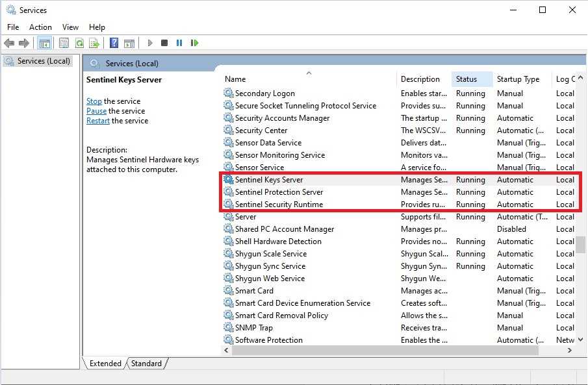Click the Back arrow in the toolbar
Screen dimensions: 588x385
[9, 43]
